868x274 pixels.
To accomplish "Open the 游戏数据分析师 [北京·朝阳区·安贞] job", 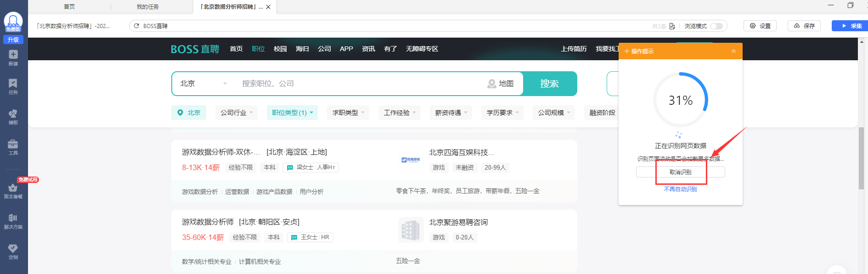I will point(241,222).
